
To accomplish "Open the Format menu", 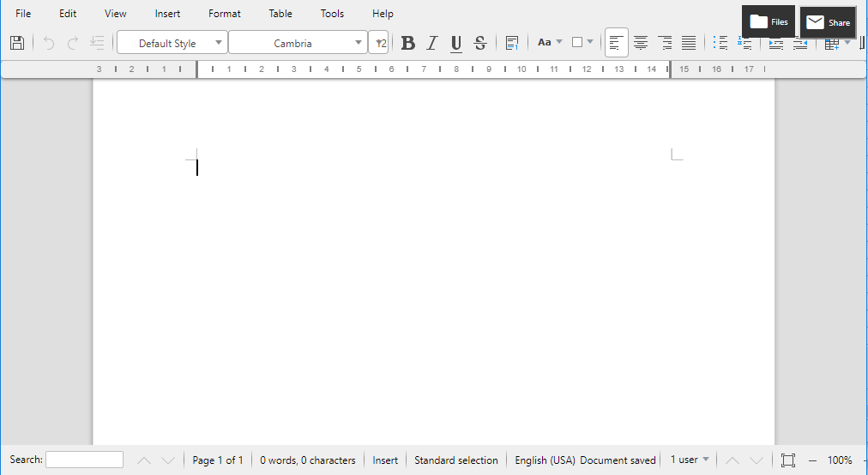I will (x=225, y=14).
